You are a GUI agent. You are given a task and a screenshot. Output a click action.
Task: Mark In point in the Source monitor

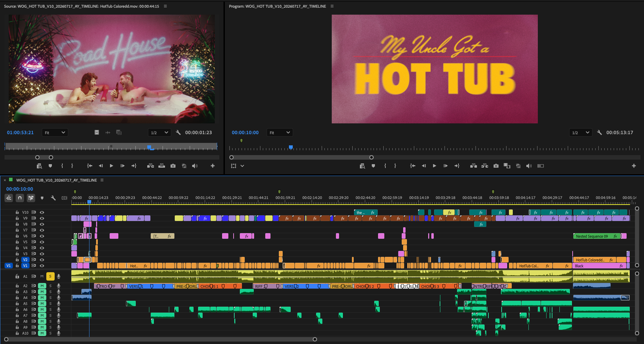62,166
